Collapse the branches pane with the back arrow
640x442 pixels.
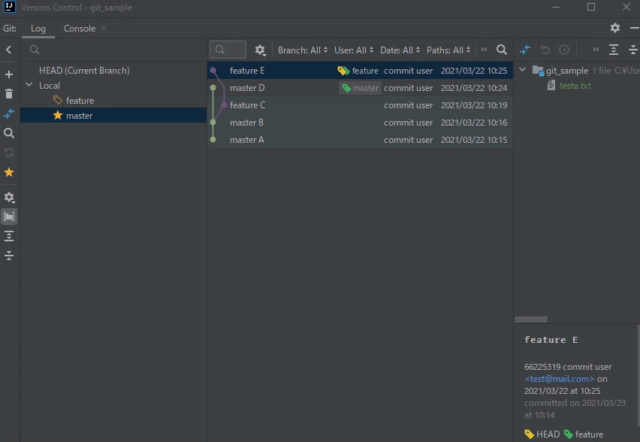(9, 50)
